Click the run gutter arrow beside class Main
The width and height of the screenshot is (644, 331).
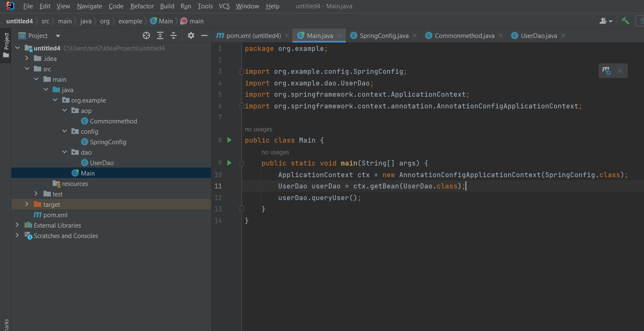click(x=229, y=140)
